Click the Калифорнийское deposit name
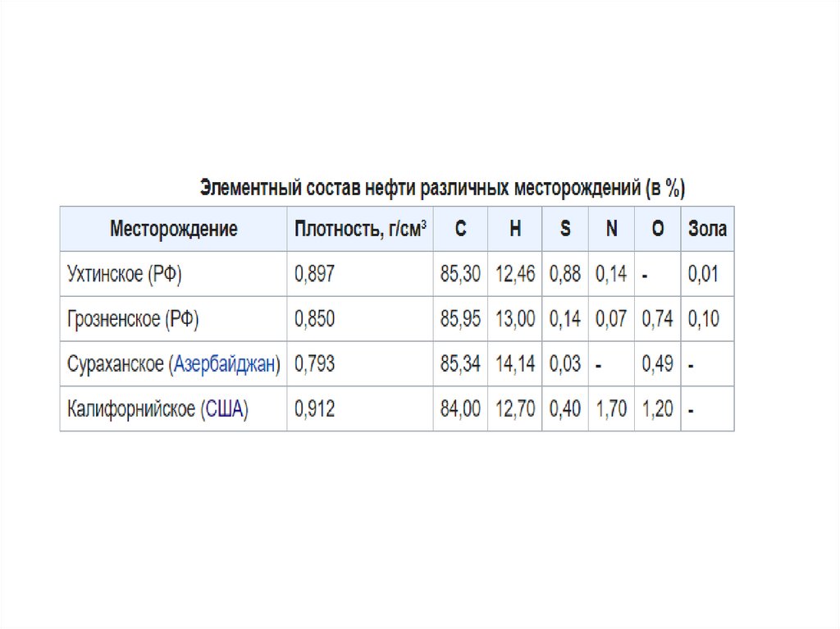The width and height of the screenshot is (840, 629). coord(130,409)
